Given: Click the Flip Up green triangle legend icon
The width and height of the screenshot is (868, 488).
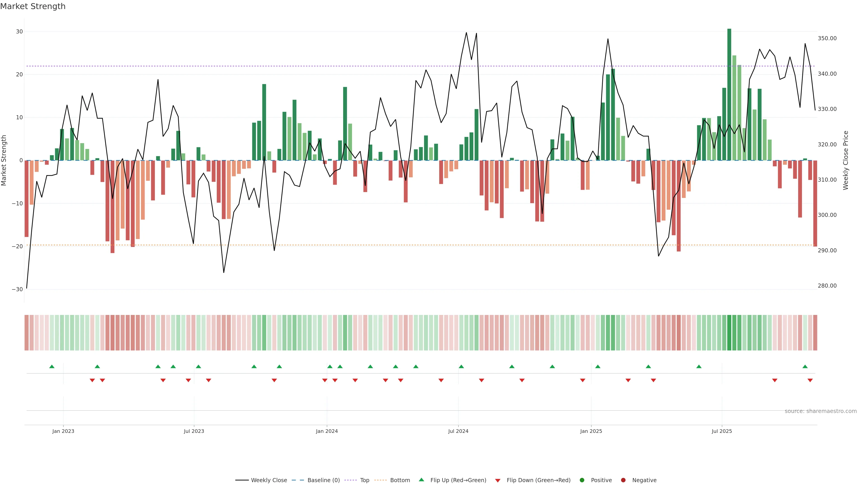Looking at the screenshot, I should coord(421,480).
